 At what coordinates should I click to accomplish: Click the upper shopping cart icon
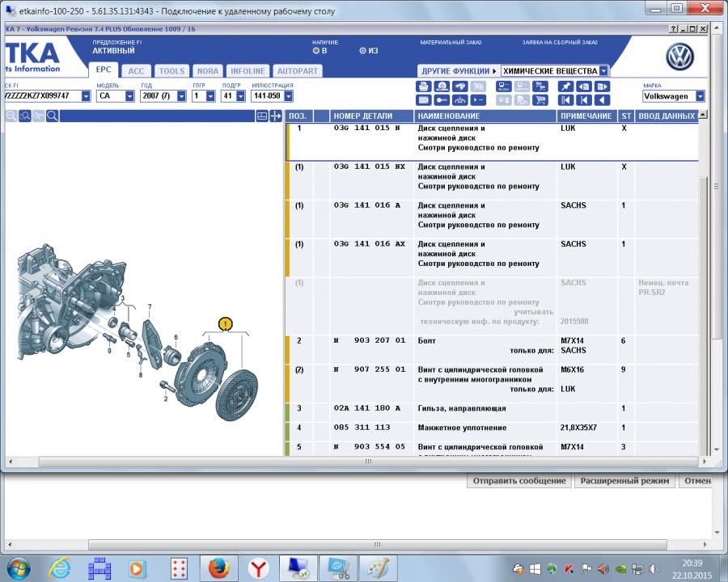tap(540, 86)
